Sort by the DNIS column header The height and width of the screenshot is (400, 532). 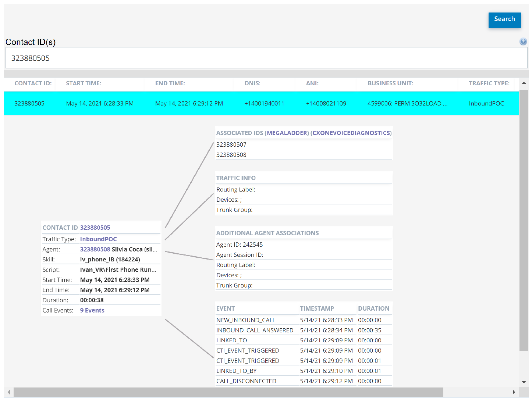click(253, 83)
